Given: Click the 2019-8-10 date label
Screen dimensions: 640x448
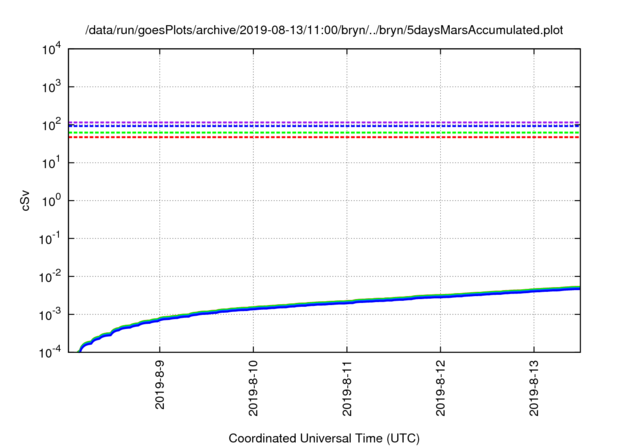Looking at the screenshot, I should [253, 388].
